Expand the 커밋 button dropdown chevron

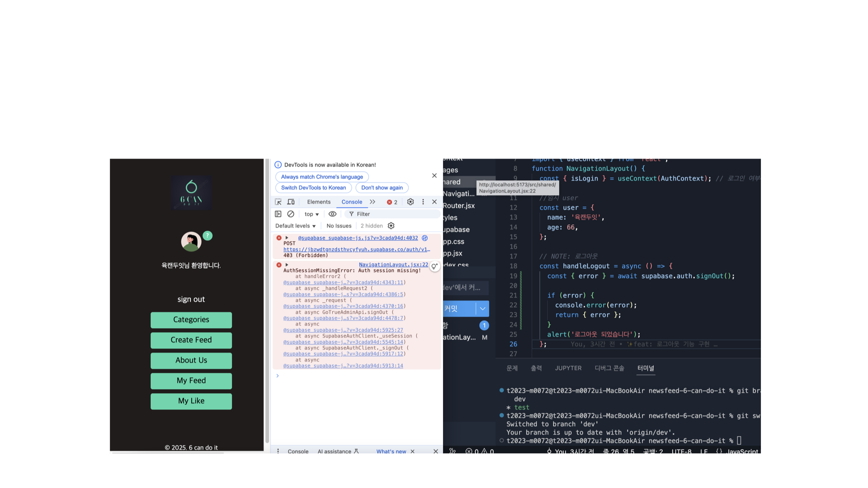click(x=482, y=309)
